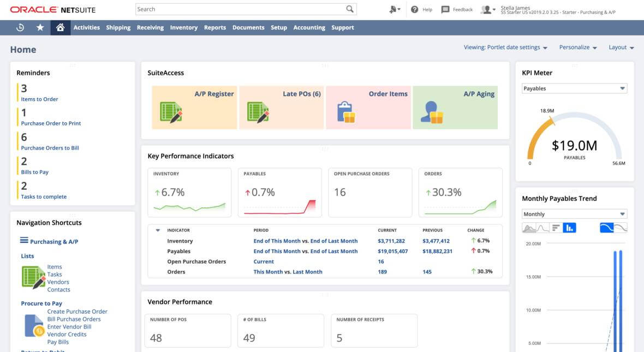Viewport: 644px width, 352px height.
Task: Click the $3,711,282 Inventory current value
Action: (391, 241)
